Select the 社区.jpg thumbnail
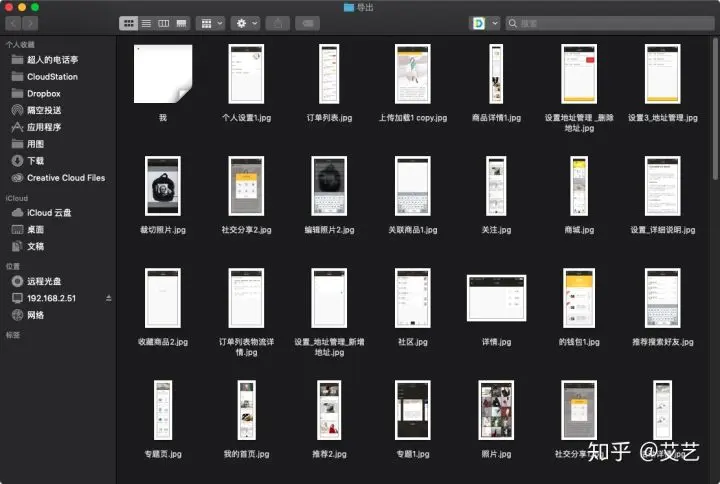The width and height of the screenshot is (720, 484). tap(413, 298)
